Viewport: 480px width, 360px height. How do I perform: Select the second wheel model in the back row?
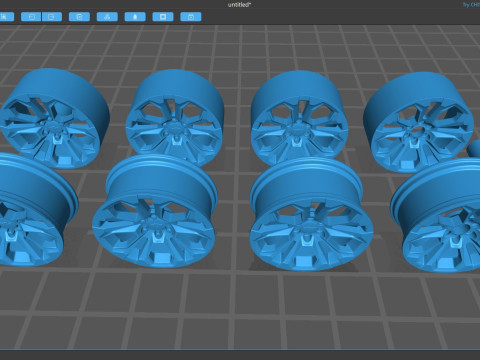tap(174, 118)
